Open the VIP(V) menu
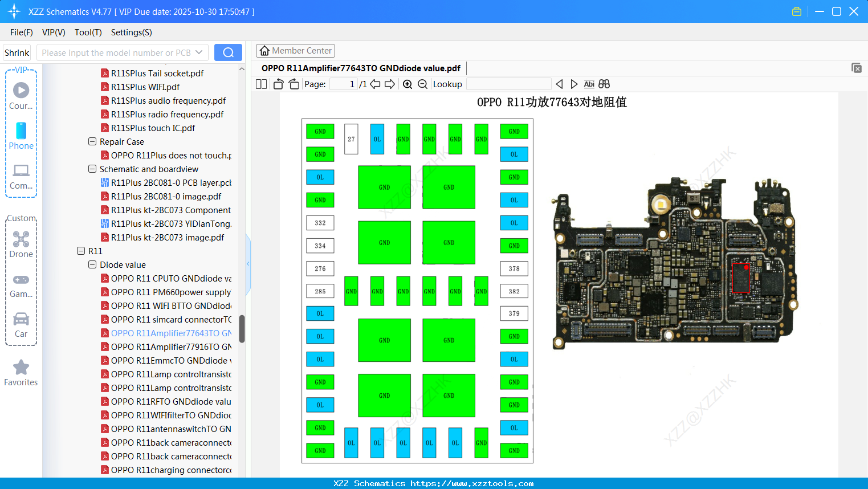 (x=54, y=32)
